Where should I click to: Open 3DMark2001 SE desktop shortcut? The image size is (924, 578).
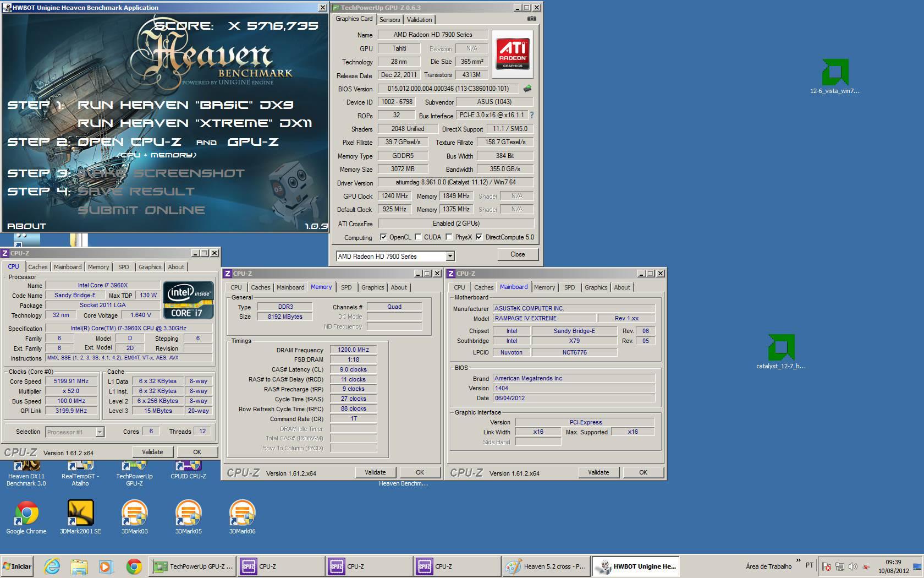[80, 517]
